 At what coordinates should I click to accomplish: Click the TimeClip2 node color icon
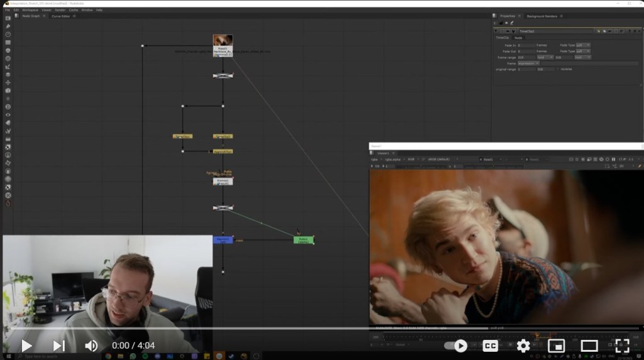[x=599, y=31]
